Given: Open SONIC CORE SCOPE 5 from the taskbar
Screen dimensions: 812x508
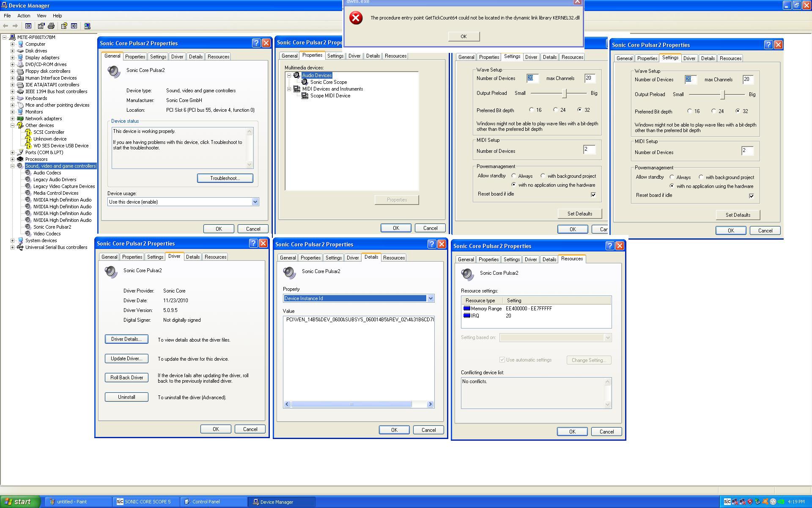Looking at the screenshot, I should pyautogui.click(x=146, y=502).
